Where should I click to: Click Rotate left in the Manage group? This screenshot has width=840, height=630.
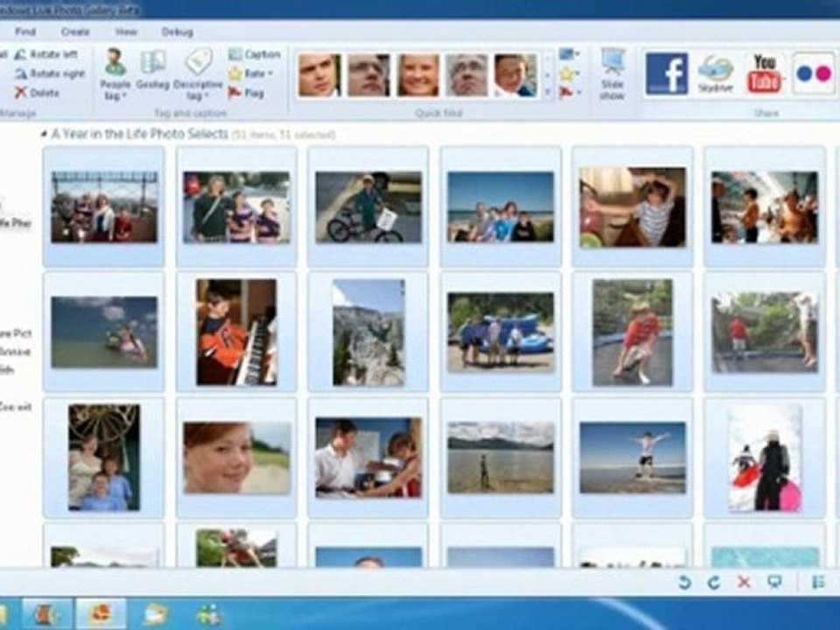click(x=46, y=54)
